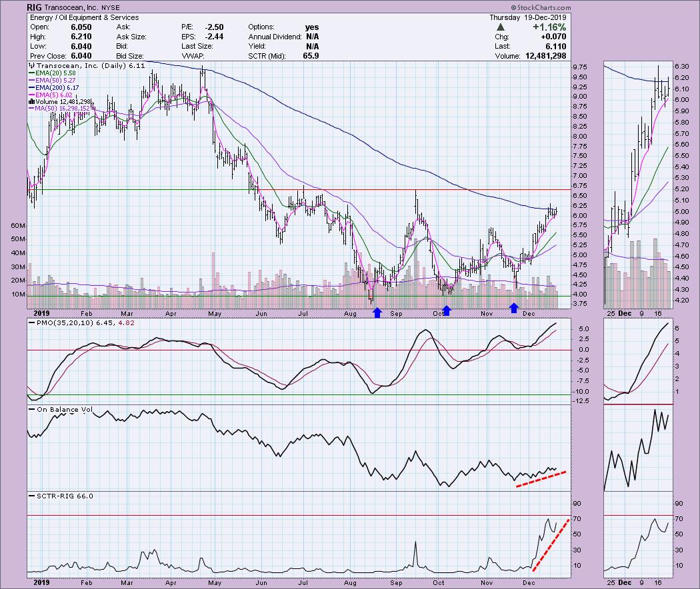This screenshot has height=589, width=700.
Task: Select the green EMA(20) line swatch
Action: pyautogui.click(x=32, y=73)
